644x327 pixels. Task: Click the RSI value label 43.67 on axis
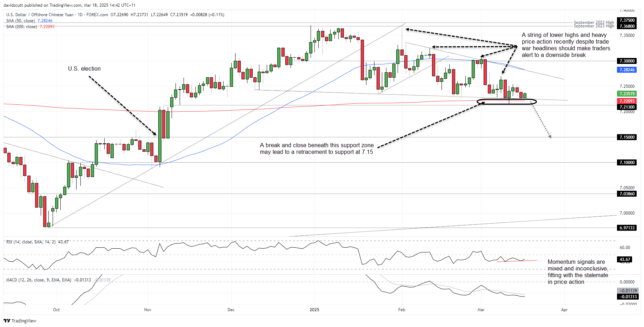625,260
